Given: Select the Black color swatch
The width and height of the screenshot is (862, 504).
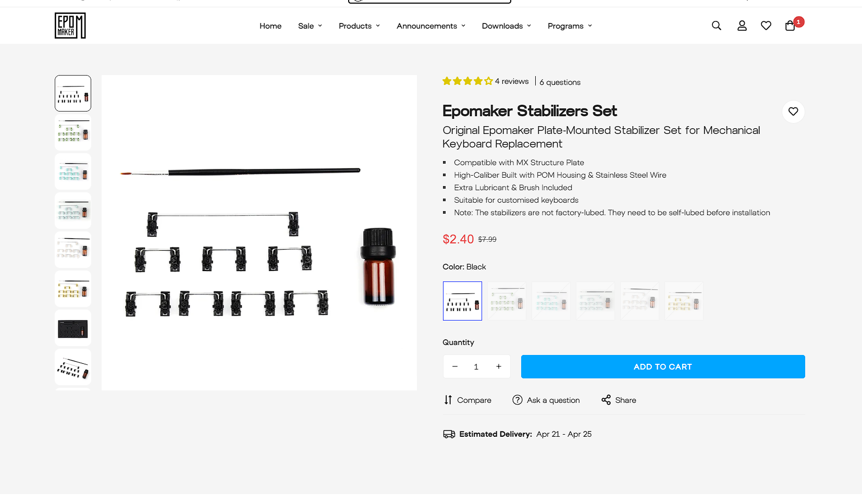Looking at the screenshot, I should (x=462, y=301).
